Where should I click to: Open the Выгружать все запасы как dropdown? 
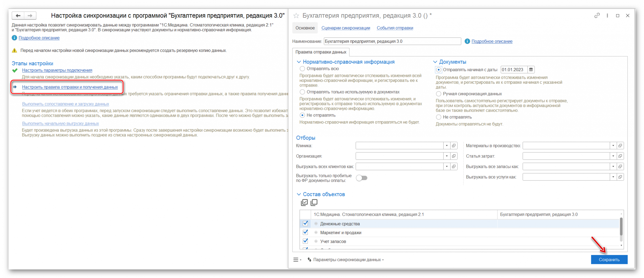click(x=613, y=167)
